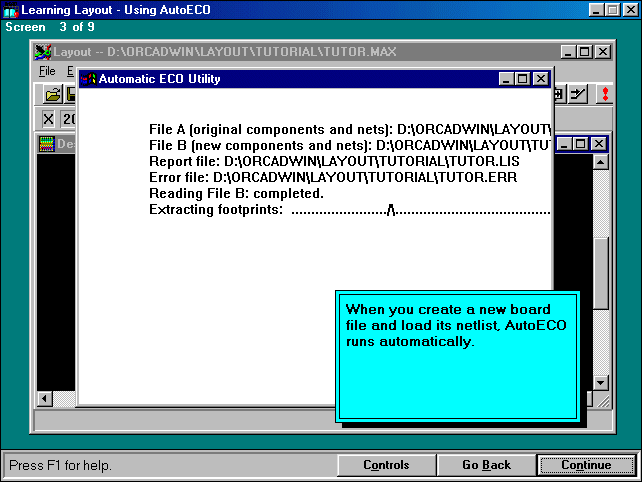This screenshot has height=482, width=642.
Task: Close the Automatic ECO Utility window
Action: [540, 79]
